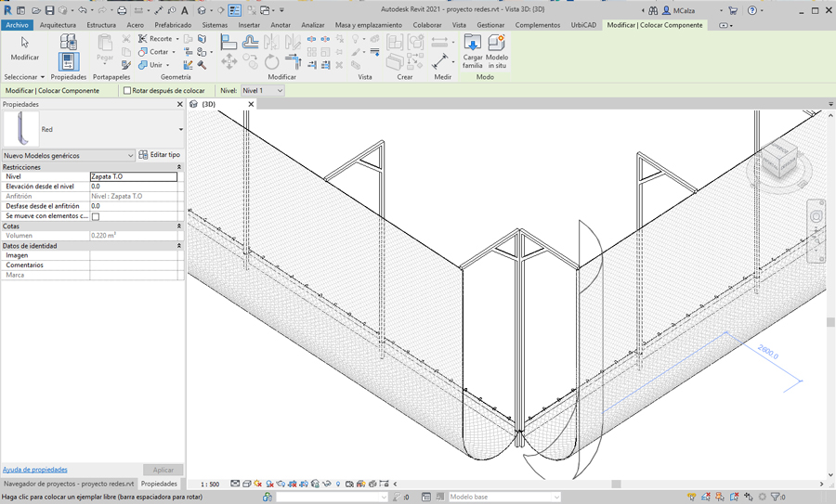Expand the Red type selector dropdown
Screen dimensions: 836x504
tap(180, 130)
